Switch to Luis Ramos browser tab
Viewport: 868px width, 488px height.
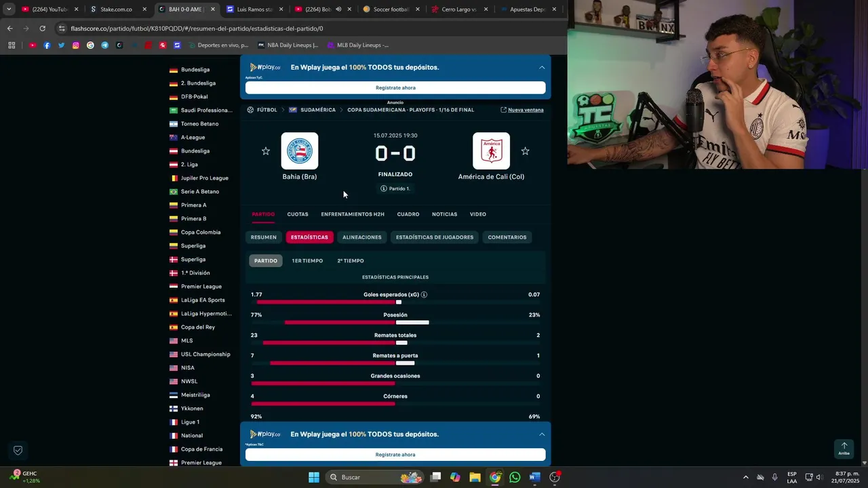[x=255, y=9]
